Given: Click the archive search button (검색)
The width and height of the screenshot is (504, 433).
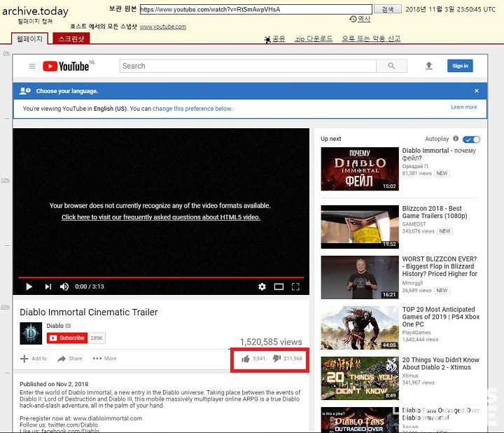Looking at the screenshot, I should pos(387,9).
